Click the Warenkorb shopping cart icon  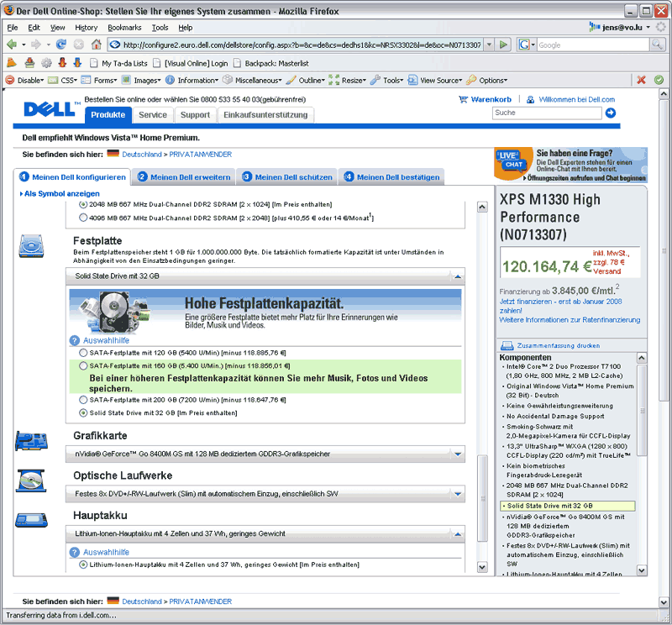[x=463, y=99]
